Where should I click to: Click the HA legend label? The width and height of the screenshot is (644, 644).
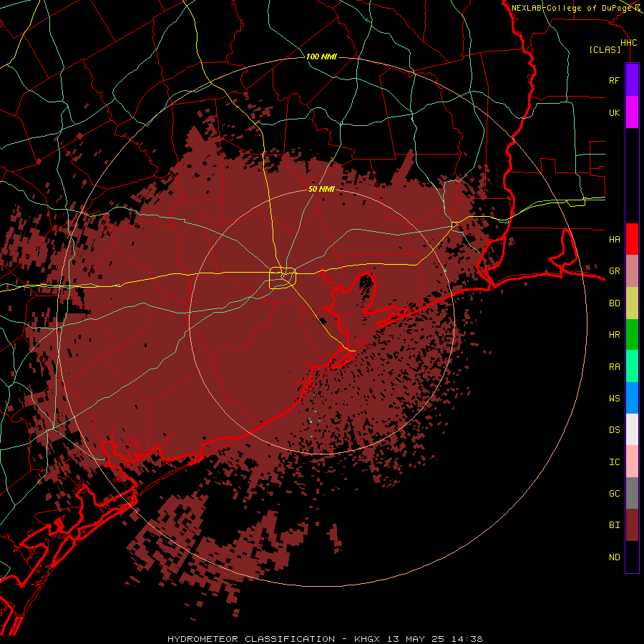point(614,239)
